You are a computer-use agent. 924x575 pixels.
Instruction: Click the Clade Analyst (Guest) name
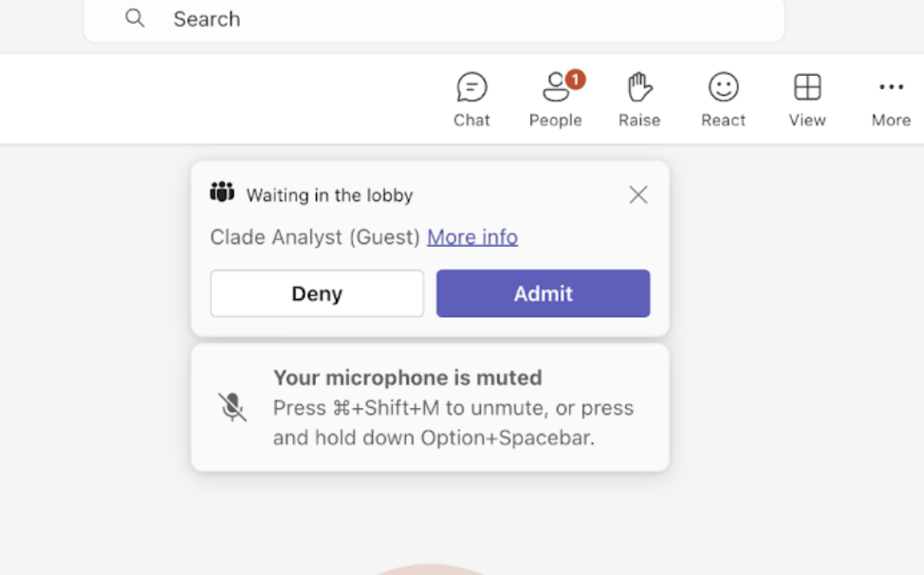tap(315, 237)
